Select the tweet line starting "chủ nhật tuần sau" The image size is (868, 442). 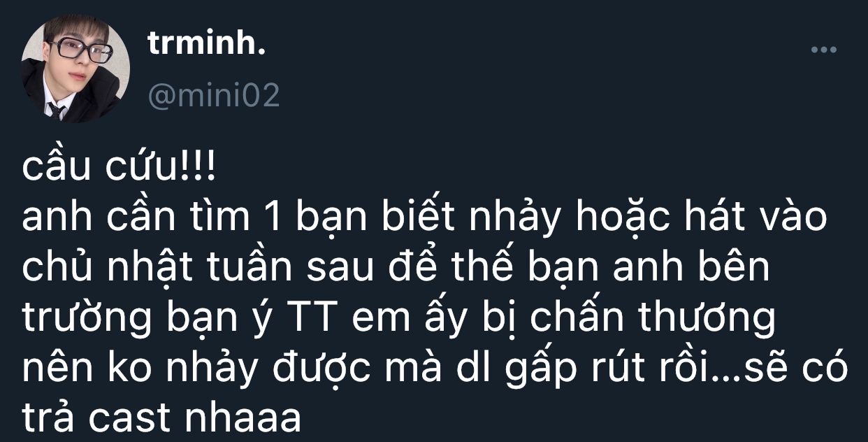(x=396, y=268)
